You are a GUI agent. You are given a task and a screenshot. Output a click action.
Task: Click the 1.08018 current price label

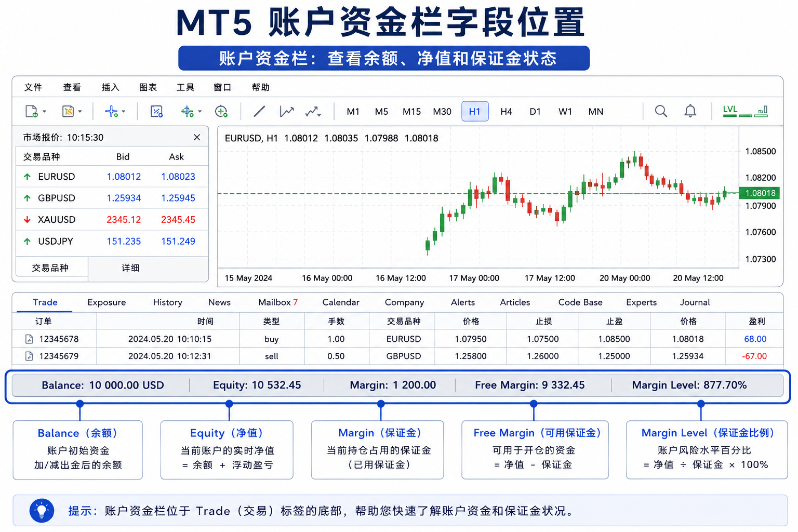[x=760, y=193]
